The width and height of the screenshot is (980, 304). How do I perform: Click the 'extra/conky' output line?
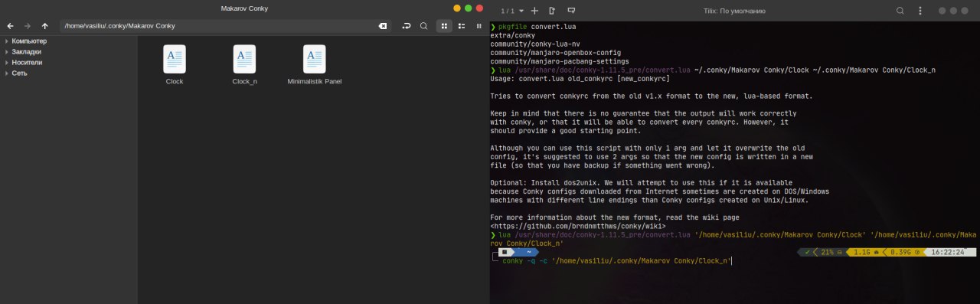(x=513, y=35)
